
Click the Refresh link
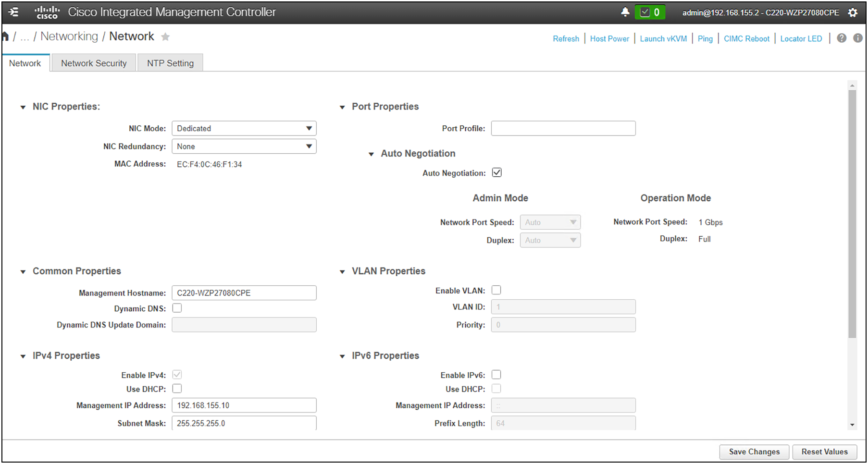click(x=566, y=38)
